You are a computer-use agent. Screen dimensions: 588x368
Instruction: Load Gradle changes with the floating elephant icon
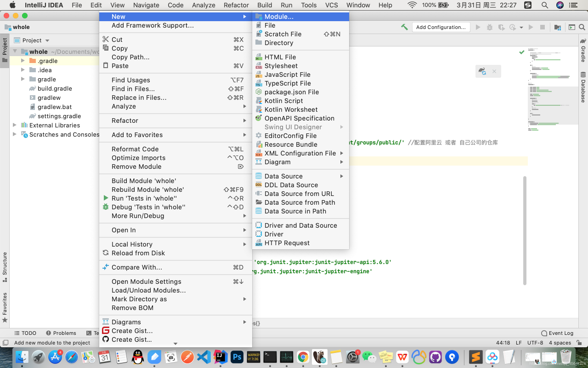[482, 71]
